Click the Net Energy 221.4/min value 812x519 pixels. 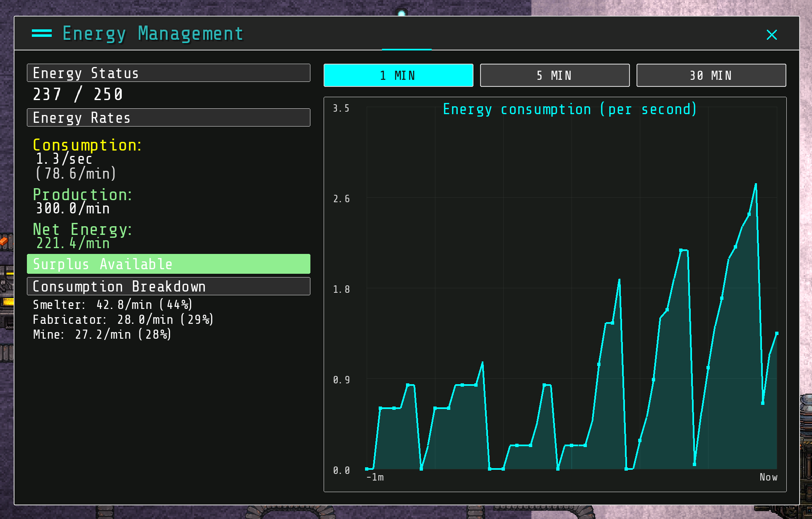pyautogui.click(x=73, y=243)
